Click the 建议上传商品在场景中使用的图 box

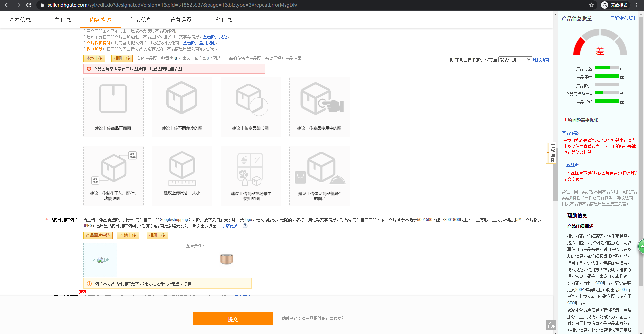pyautogui.click(x=251, y=176)
